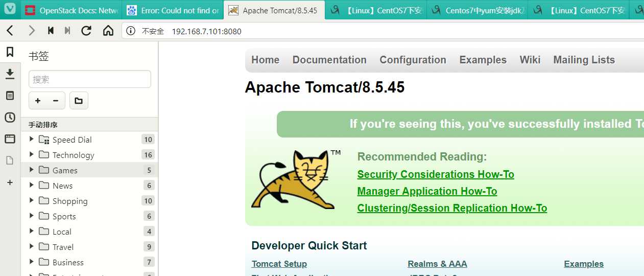Image resolution: width=644 pixels, height=276 pixels.
Task: Select the Games bookmark folder
Action: click(89, 170)
